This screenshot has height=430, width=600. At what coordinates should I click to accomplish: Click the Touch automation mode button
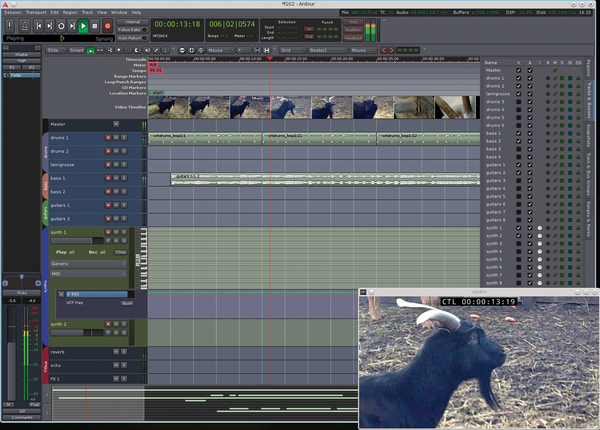point(127,303)
